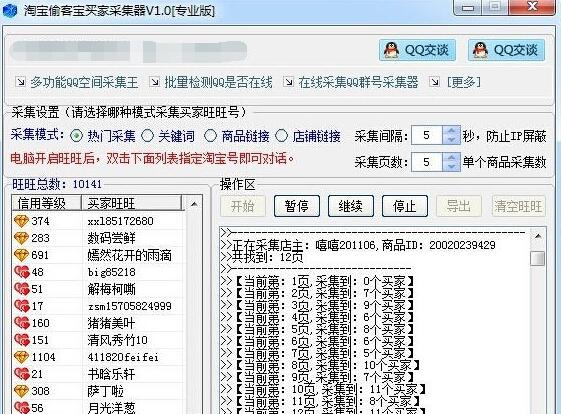This screenshot has width=561, height=414.
Task: Click log line for 当前第 1页
Action: [317, 281]
